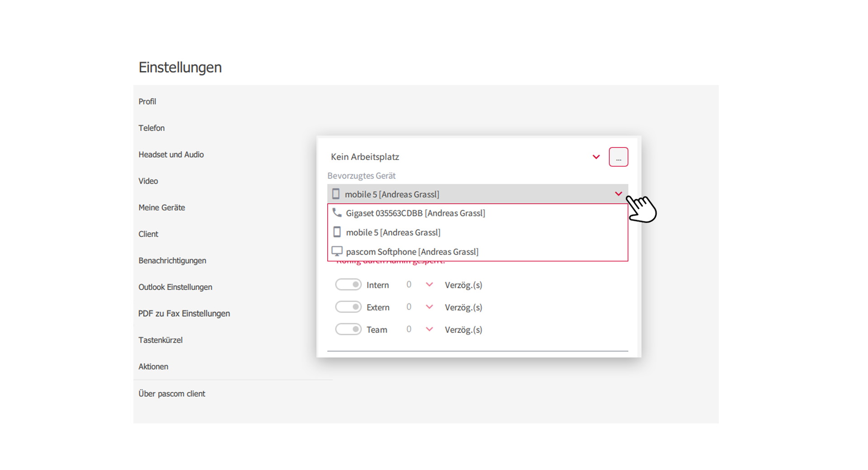Go to Headset und Audio settings
This screenshot has height=470, width=868.
[x=171, y=155]
